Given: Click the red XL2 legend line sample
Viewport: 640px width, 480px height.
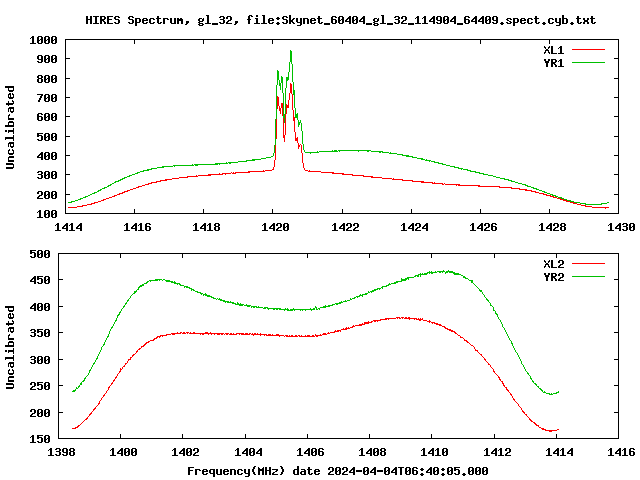Looking at the screenshot, I should click(588, 264).
